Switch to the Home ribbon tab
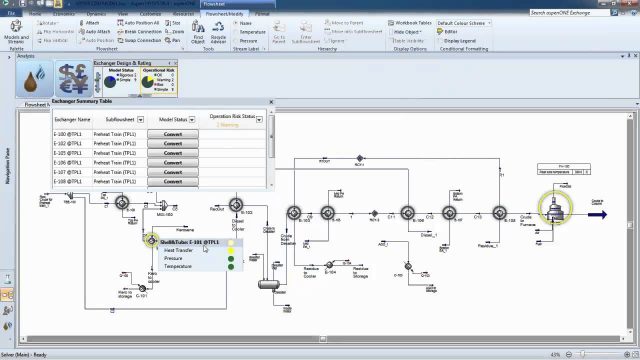The image size is (640, 360). pos(35,14)
